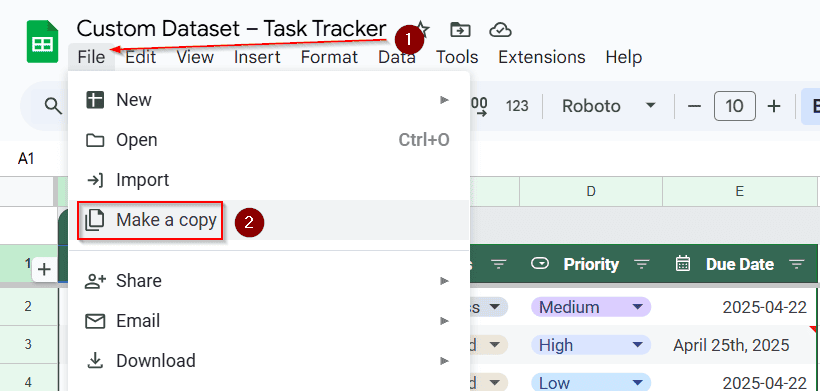The width and height of the screenshot is (820, 391).
Task: Select the column D header
Action: click(591, 191)
